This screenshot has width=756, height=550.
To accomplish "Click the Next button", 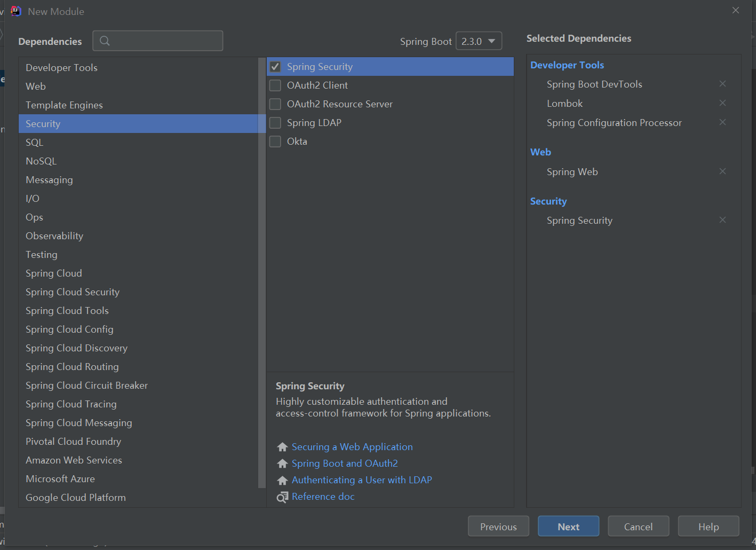I will 568,527.
